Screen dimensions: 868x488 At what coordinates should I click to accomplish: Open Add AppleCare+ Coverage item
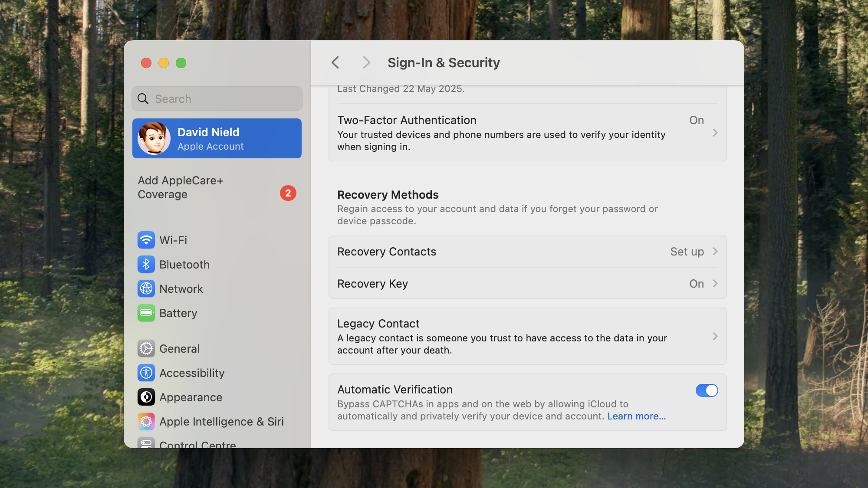coord(181,187)
